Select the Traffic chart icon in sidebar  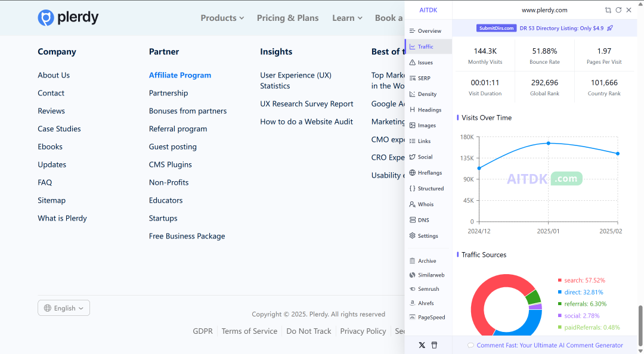point(413,47)
